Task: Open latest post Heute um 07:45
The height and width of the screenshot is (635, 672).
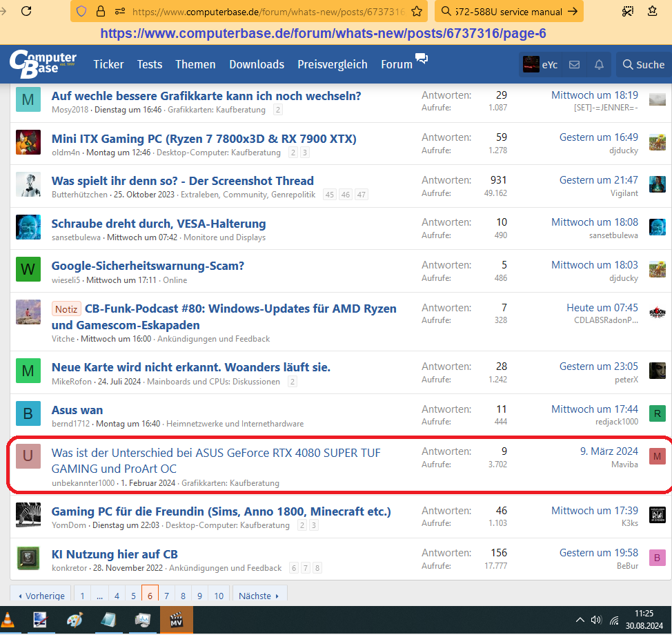Action: tap(602, 307)
